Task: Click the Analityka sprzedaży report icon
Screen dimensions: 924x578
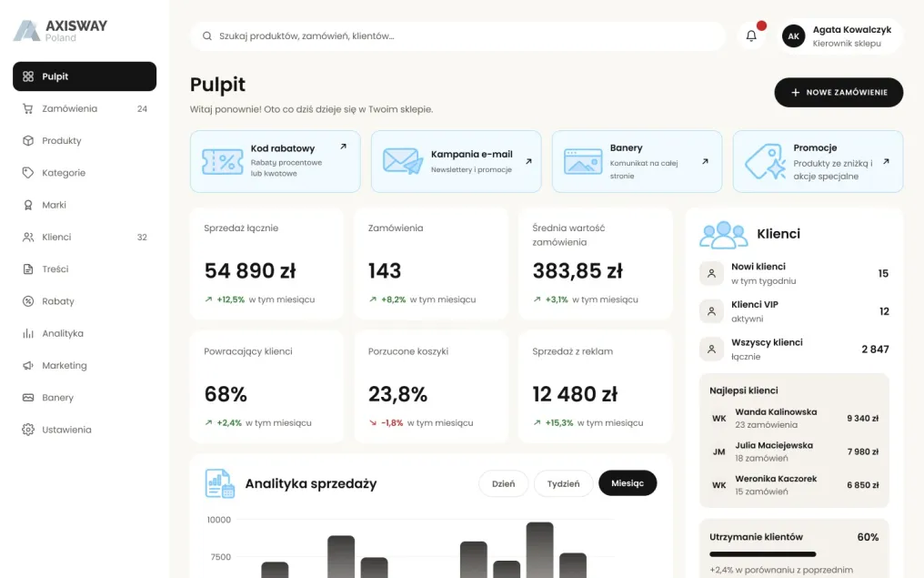Action: 220,483
